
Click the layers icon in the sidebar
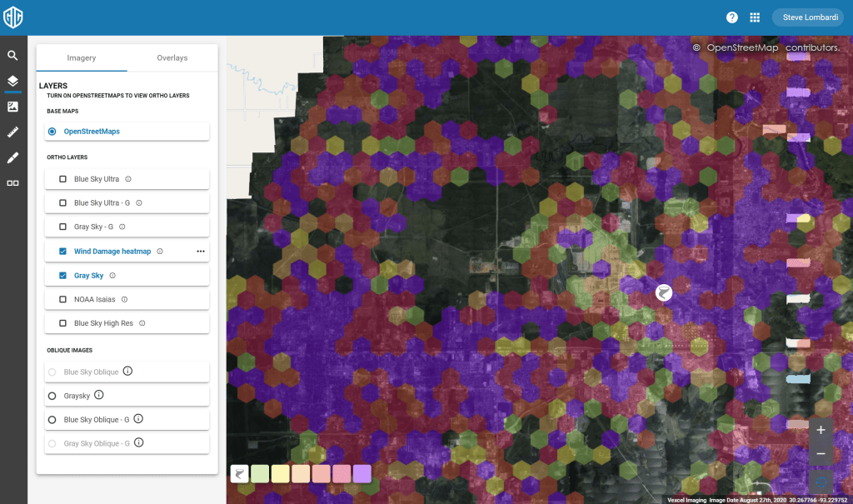(x=12, y=81)
